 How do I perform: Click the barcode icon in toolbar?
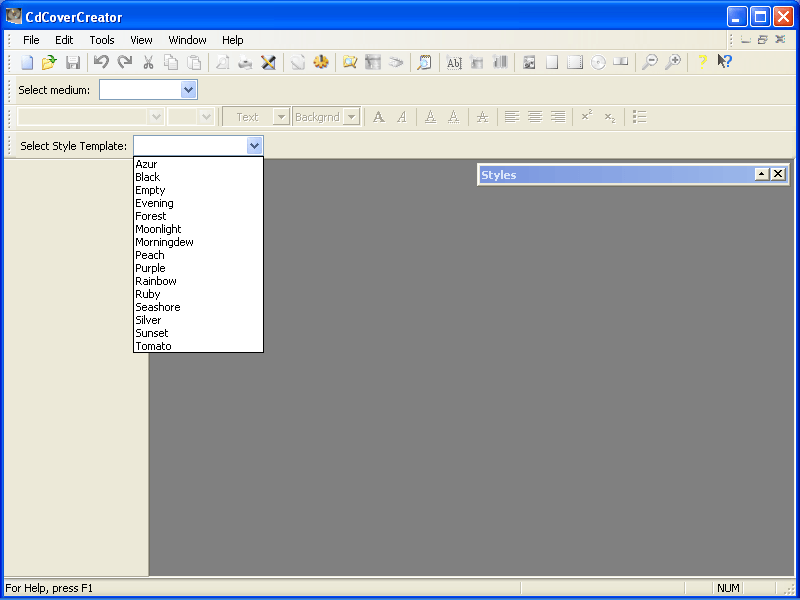pos(501,62)
